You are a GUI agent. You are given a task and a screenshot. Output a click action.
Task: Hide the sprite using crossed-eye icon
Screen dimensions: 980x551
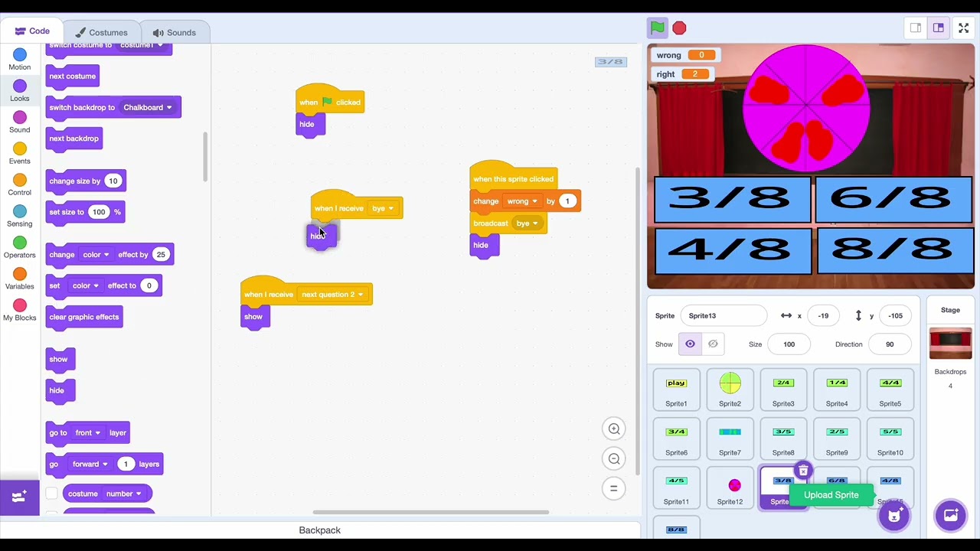click(x=713, y=344)
